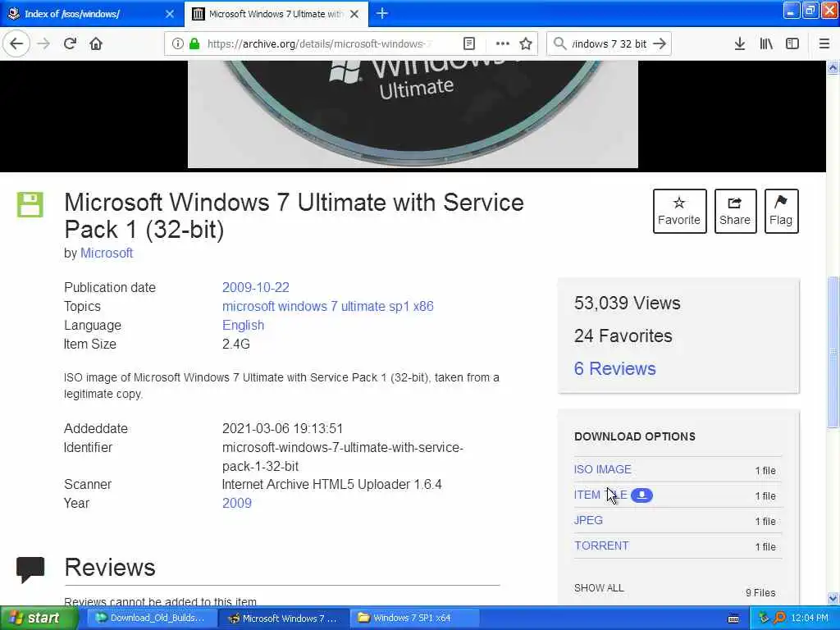The width and height of the screenshot is (840, 630).
Task: Open page actions three-dot menu
Action: pos(502,43)
